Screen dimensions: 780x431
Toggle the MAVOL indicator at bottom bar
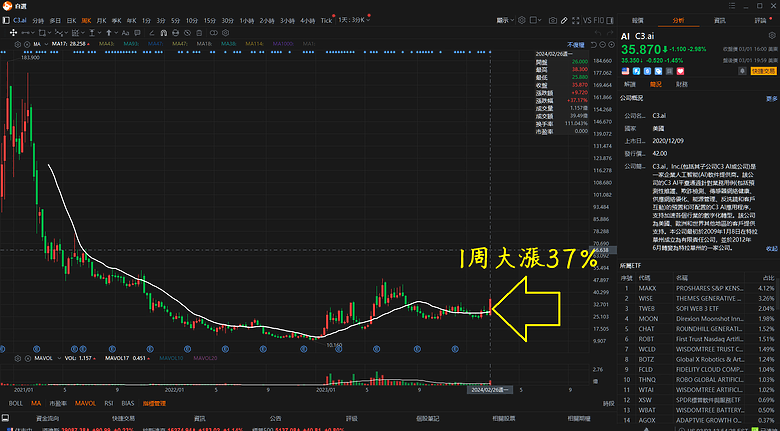pyautogui.click(x=85, y=403)
